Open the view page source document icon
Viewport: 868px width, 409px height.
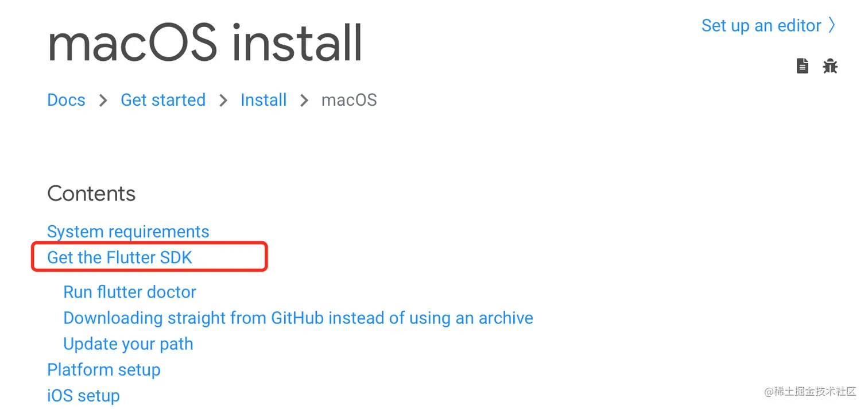802,66
